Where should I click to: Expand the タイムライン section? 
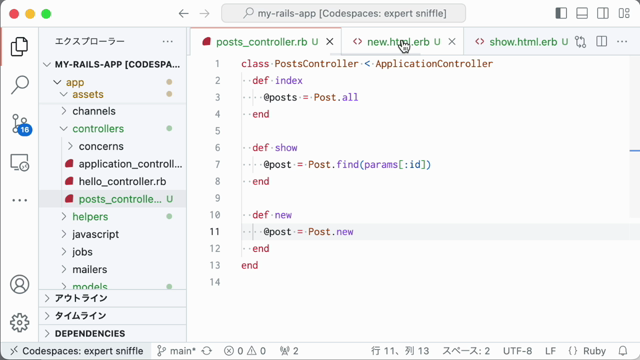pyautogui.click(x=113, y=316)
